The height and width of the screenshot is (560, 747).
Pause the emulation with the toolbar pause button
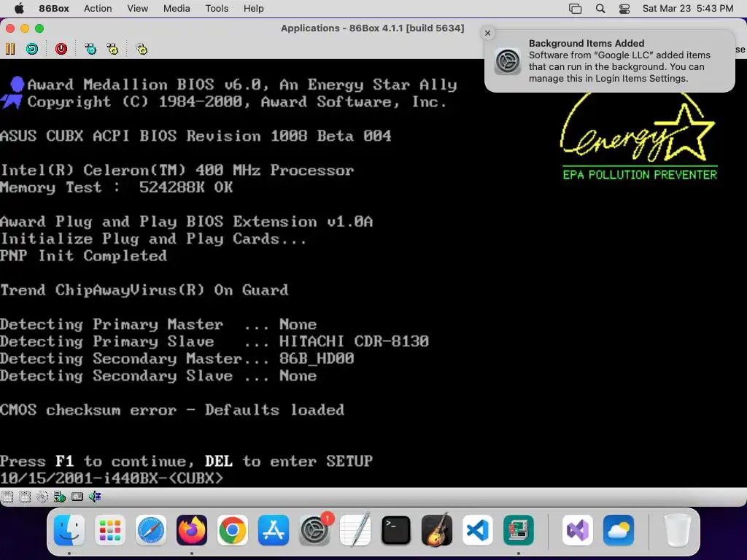[x=10, y=49]
